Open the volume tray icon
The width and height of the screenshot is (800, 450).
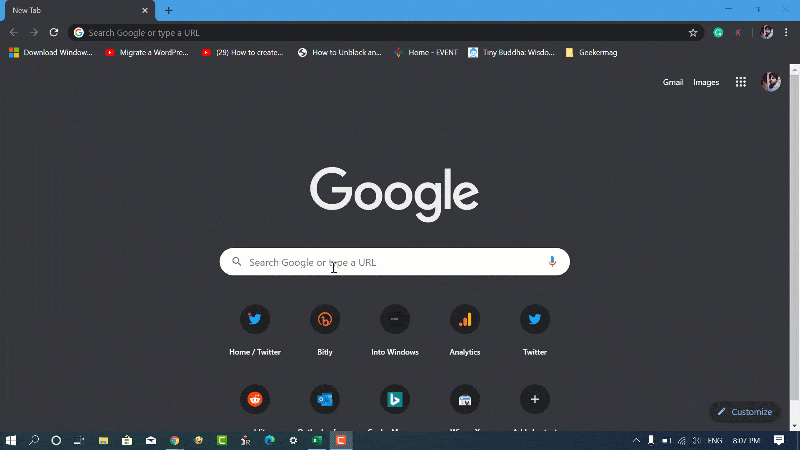click(696, 440)
